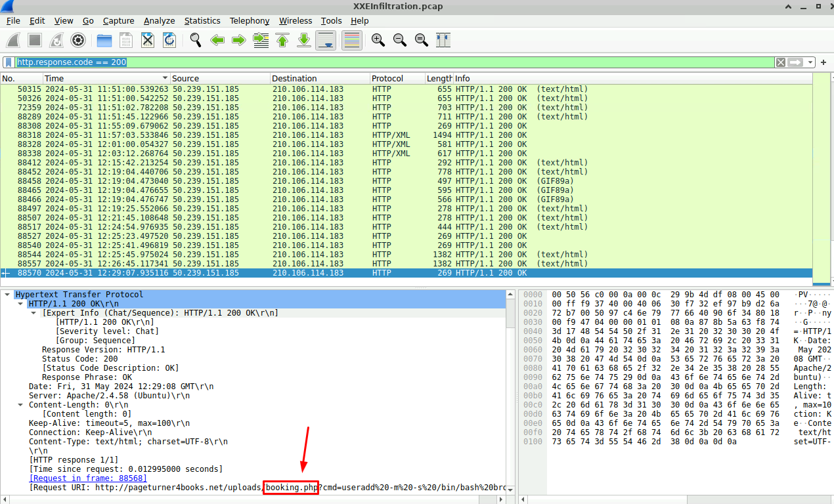The image size is (834, 504).
Task: Reset text to normal size icon
Action: click(x=421, y=40)
